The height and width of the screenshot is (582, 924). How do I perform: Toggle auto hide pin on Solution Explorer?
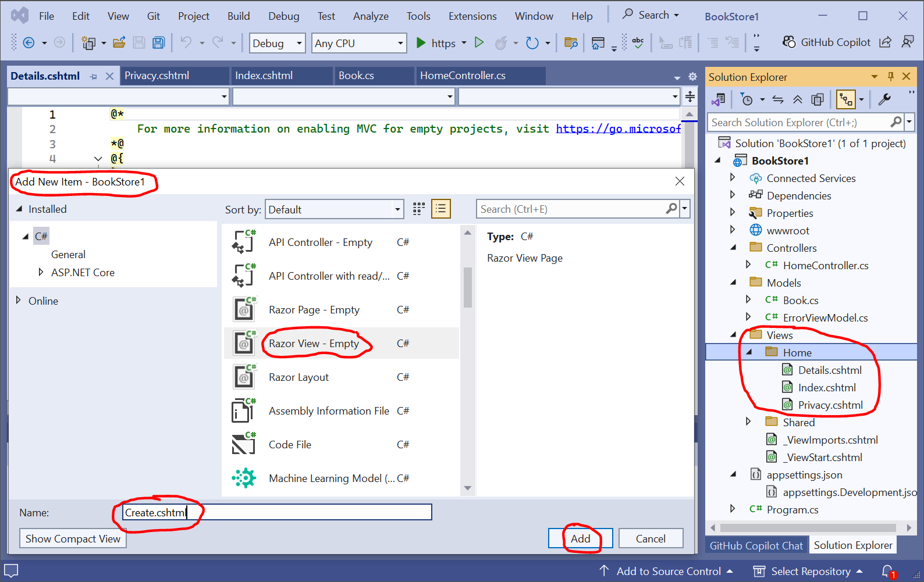[x=890, y=76]
